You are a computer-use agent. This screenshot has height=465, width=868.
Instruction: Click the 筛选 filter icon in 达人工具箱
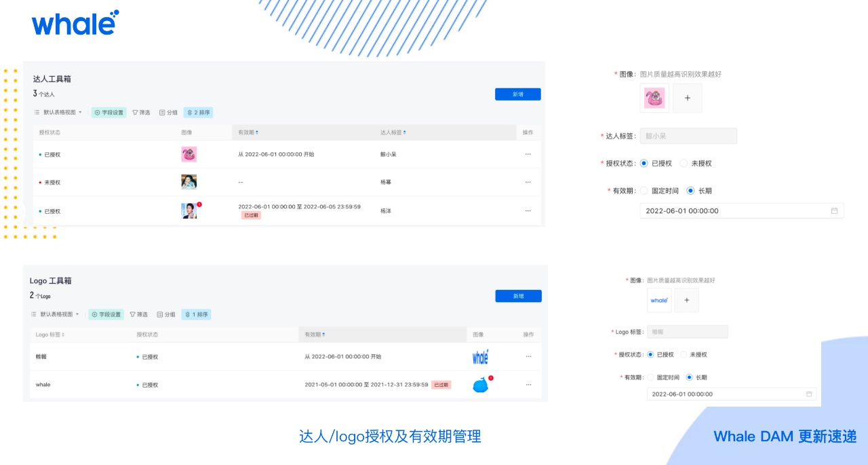(136, 113)
